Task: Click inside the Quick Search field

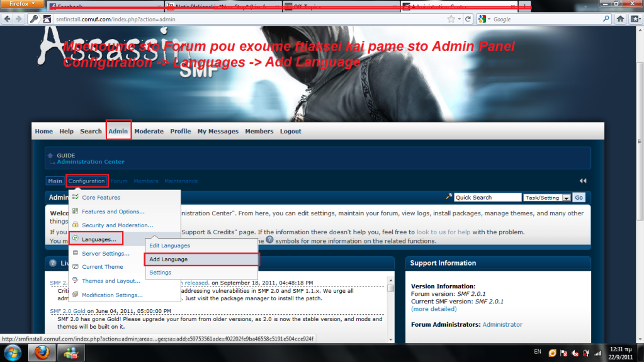Action: tap(486, 198)
